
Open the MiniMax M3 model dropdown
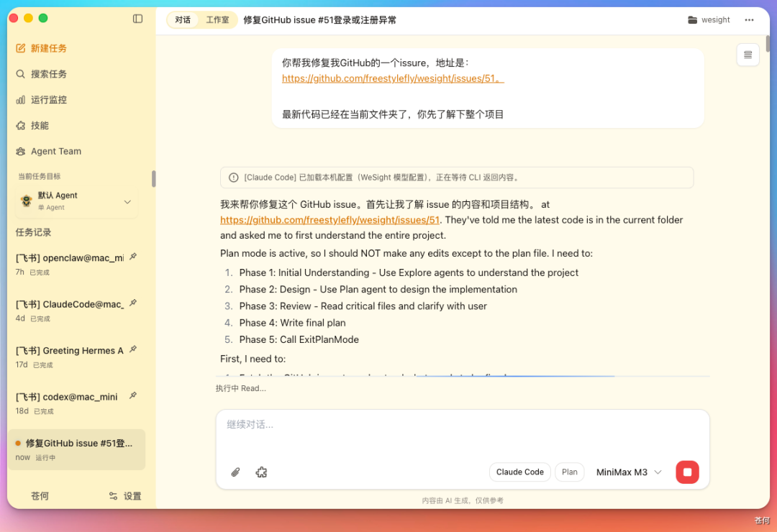pos(629,472)
